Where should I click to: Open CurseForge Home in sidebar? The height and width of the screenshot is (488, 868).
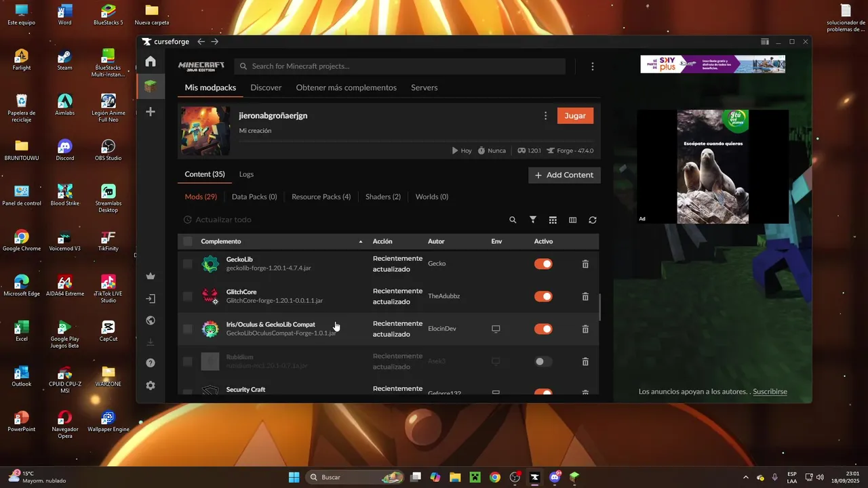[151, 62]
